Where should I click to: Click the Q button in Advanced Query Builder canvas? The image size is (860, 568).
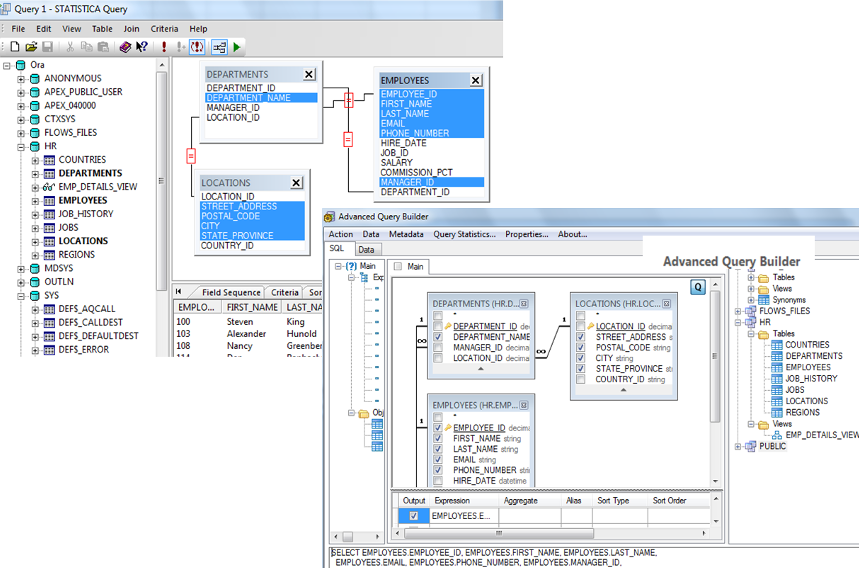[698, 287]
